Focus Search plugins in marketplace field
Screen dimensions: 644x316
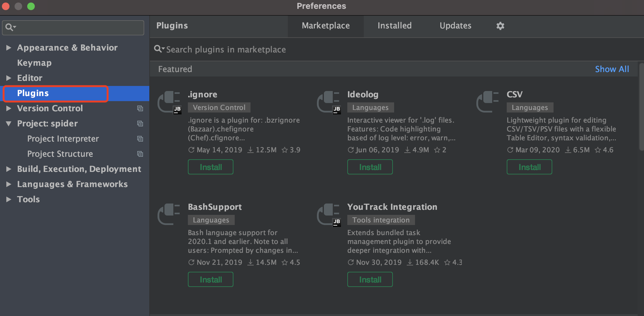coord(397,49)
